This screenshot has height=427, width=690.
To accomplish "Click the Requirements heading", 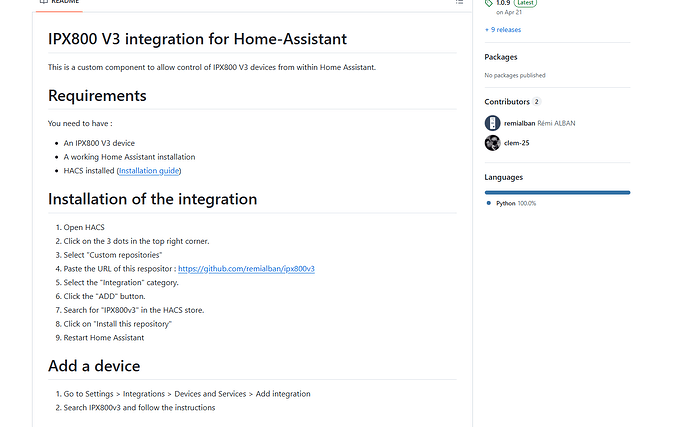I will [x=97, y=96].
